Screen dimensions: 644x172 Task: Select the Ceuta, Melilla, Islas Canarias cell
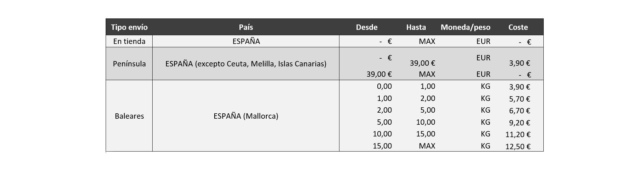246,64
